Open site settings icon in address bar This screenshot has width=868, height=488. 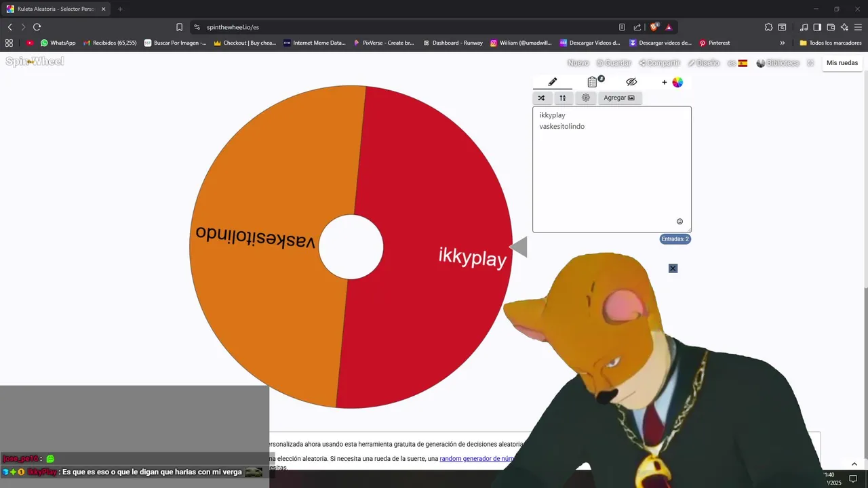[197, 27]
